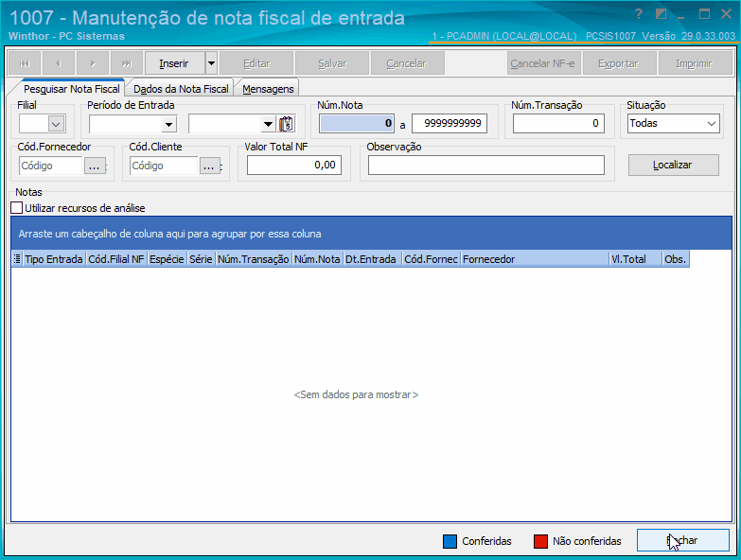741x560 pixels.
Task: Focus the Cód.Fornecedor code field
Action: (x=51, y=166)
